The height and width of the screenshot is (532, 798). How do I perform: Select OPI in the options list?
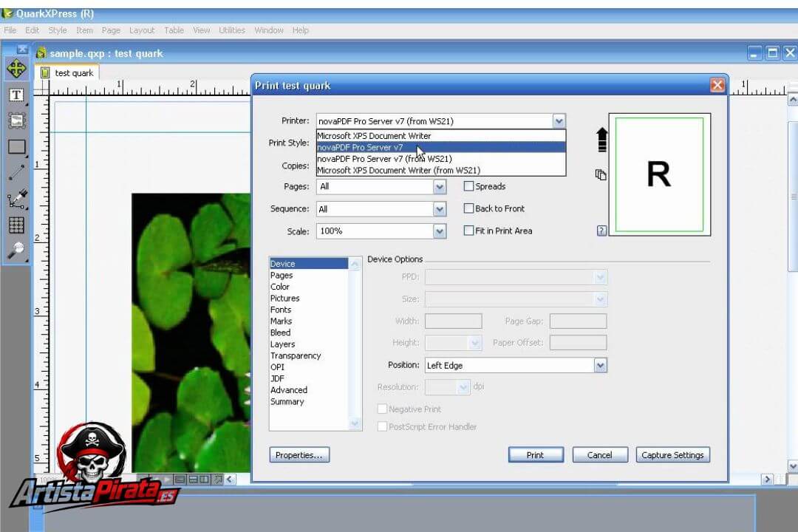[308, 367]
